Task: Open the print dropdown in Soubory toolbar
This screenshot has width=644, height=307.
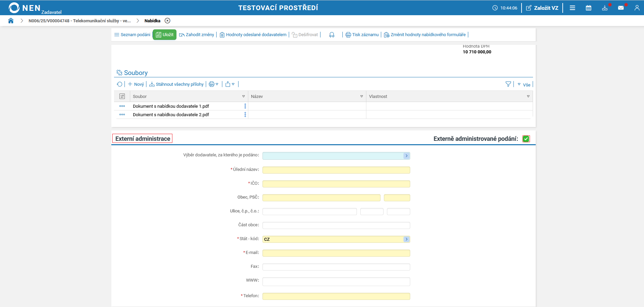Action: 214,84
